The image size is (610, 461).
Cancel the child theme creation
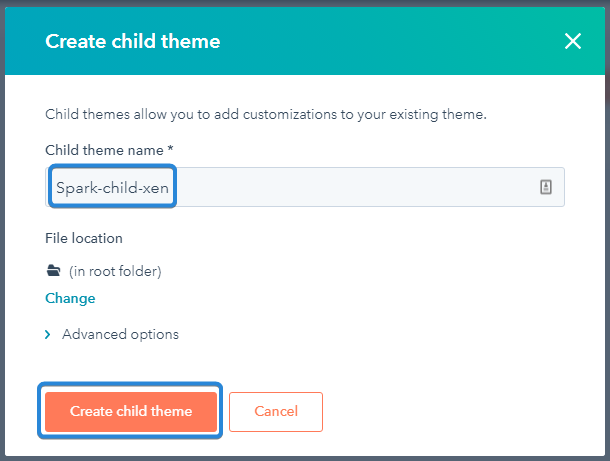276,411
